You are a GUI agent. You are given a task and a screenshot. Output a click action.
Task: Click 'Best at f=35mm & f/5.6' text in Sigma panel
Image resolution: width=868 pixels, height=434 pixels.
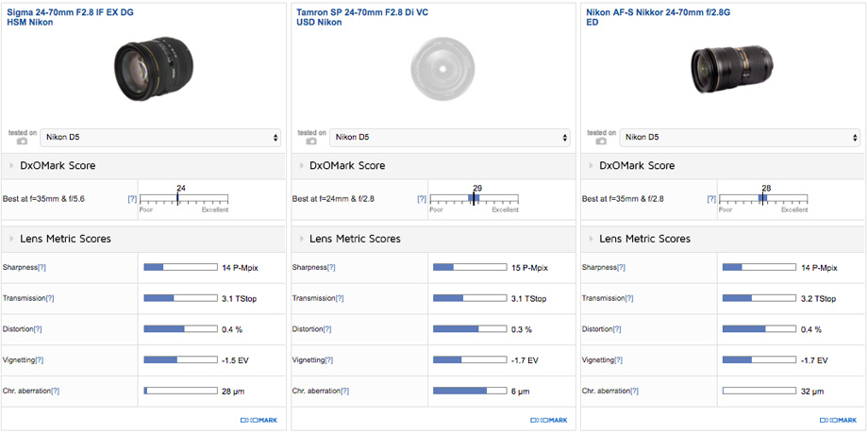coord(42,199)
